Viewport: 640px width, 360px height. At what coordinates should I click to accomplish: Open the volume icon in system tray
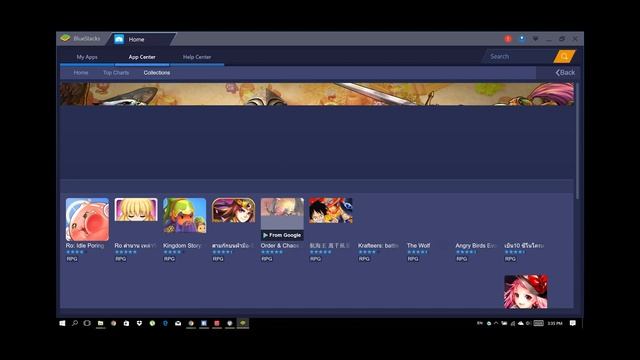coord(528,323)
